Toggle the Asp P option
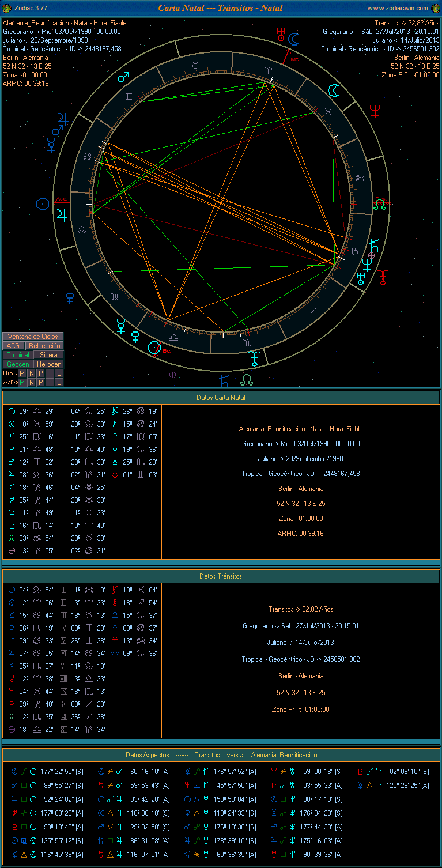The width and height of the screenshot is (442, 868). point(40,382)
